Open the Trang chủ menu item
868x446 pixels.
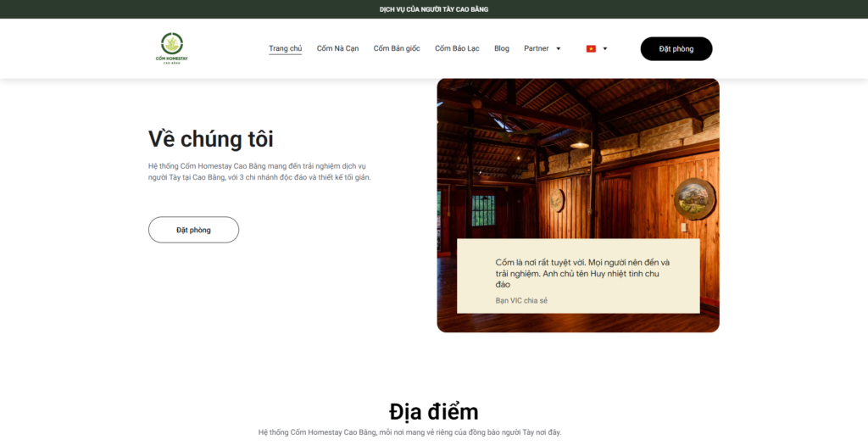coord(285,49)
